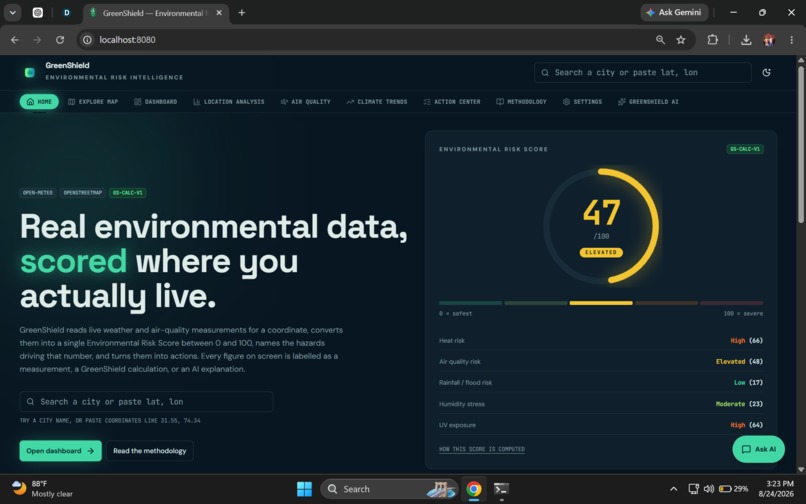
Task: Open the Chrome three-dot menu
Action: [791, 40]
